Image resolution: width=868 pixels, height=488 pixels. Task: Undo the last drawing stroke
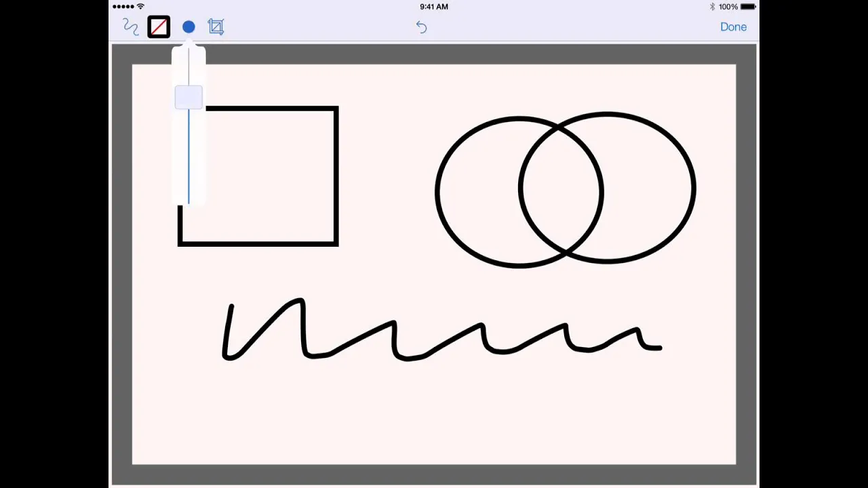coord(421,27)
